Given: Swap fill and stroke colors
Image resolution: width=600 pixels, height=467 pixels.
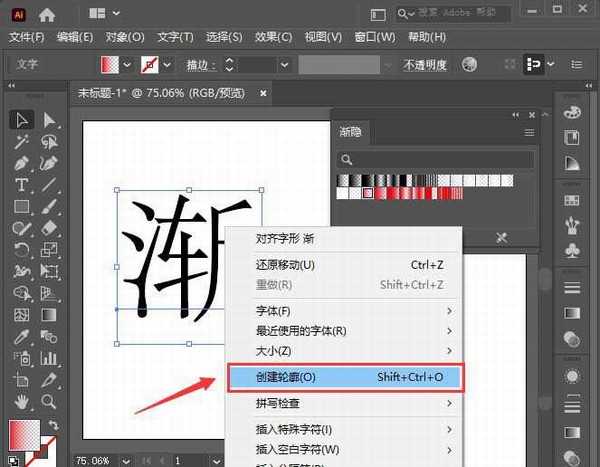Looking at the screenshot, I should [53, 426].
